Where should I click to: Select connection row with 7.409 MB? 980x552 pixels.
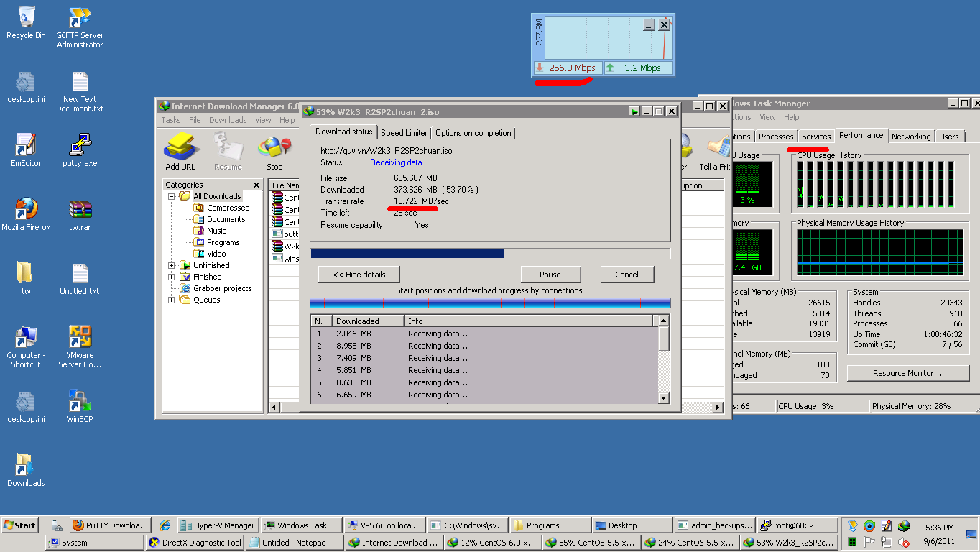(484, 358)
